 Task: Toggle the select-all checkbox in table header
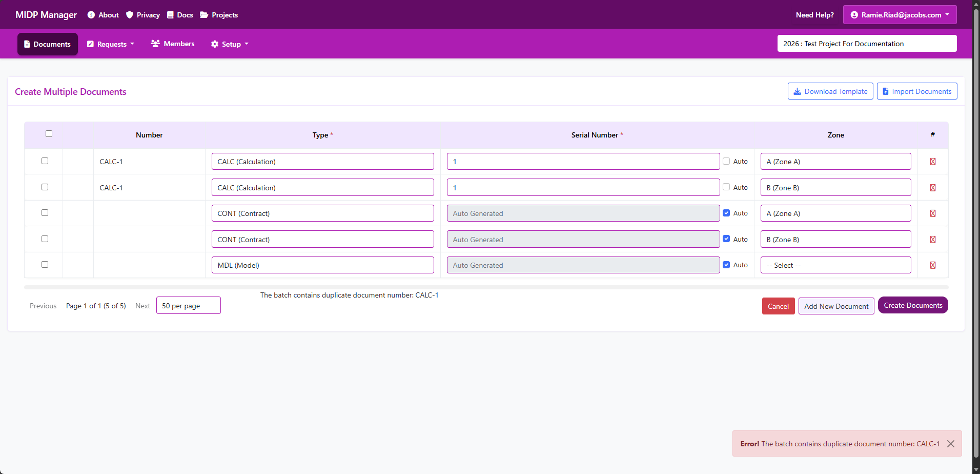pyautogui.click(x=49, y=134)
